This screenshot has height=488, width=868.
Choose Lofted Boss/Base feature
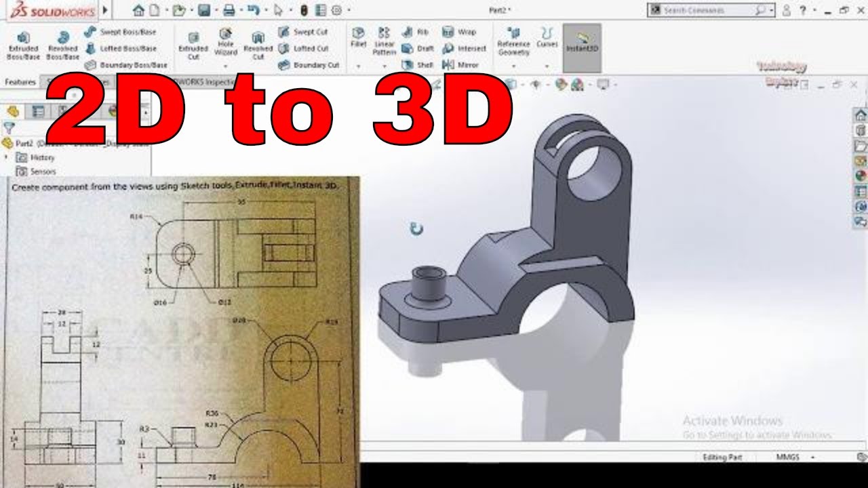[x=120, y=48]
